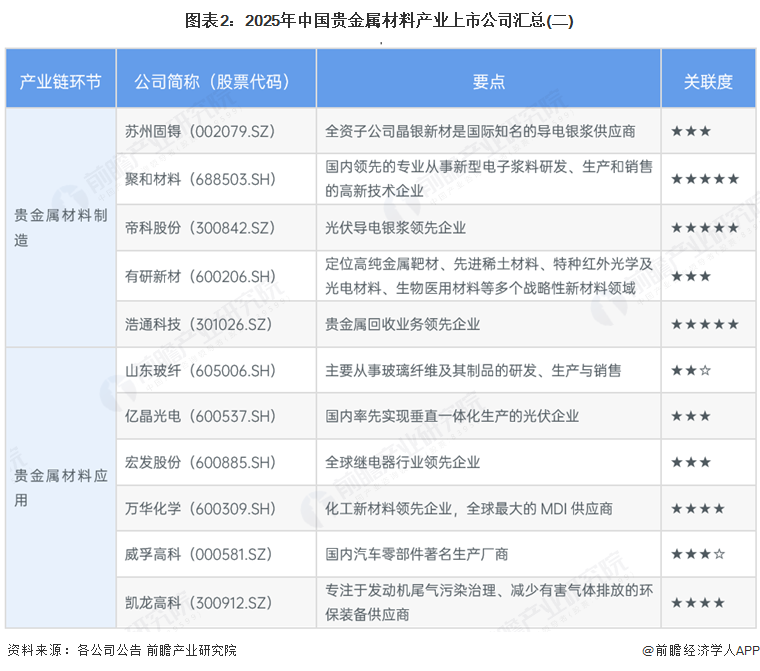The width and height of the screenshot is (760, 671).
Task: Click the star rating for 山东玻纤
Action: tap(691, 370)
